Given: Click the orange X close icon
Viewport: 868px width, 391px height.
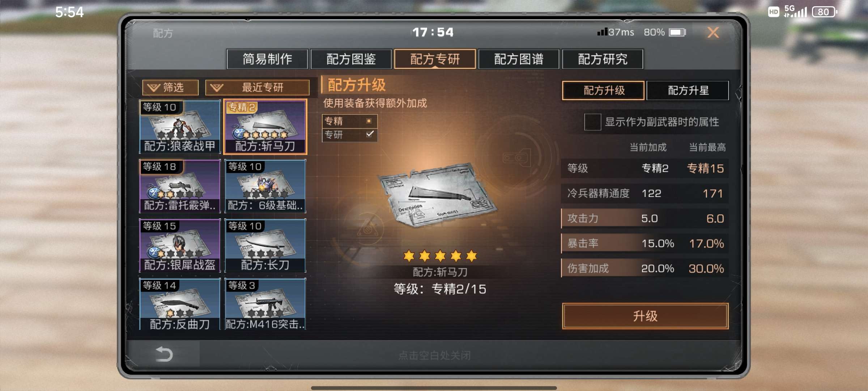Looking at the screenshot, I should 713,33.
